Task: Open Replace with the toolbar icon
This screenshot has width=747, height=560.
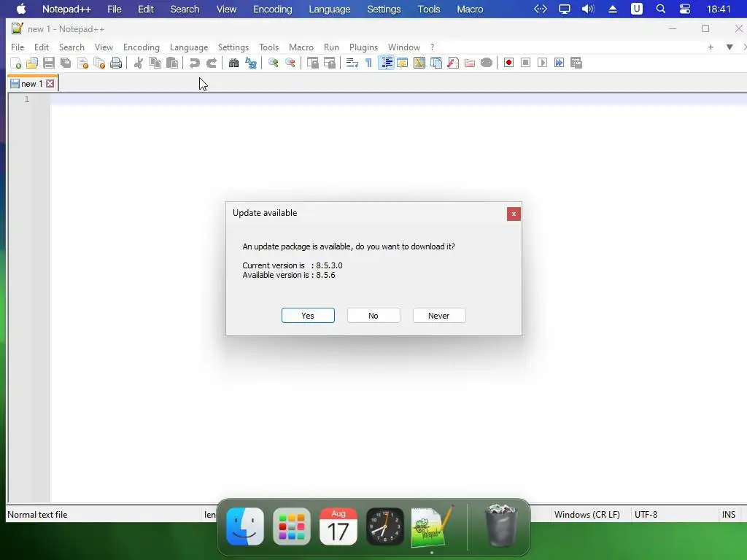Action: point(251,63)
